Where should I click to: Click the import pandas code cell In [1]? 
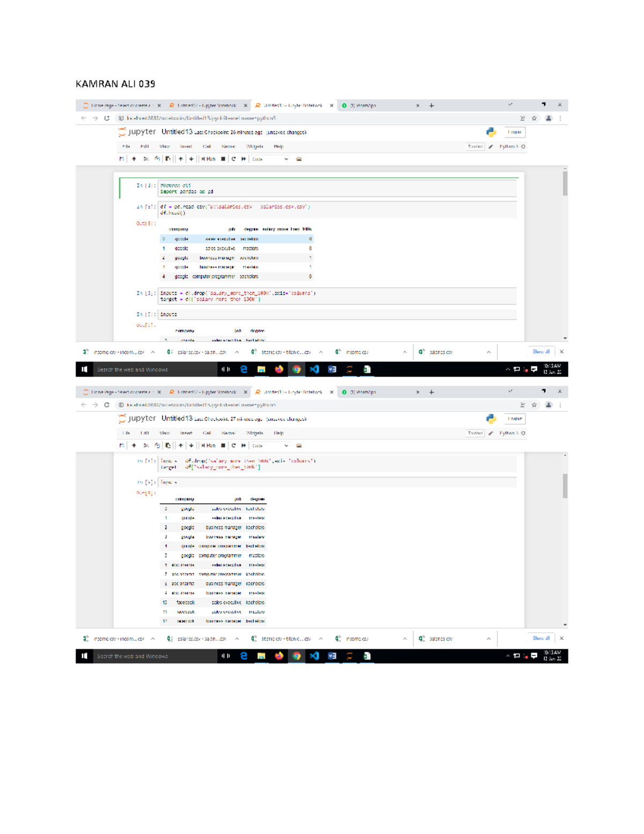click(337, 188)
